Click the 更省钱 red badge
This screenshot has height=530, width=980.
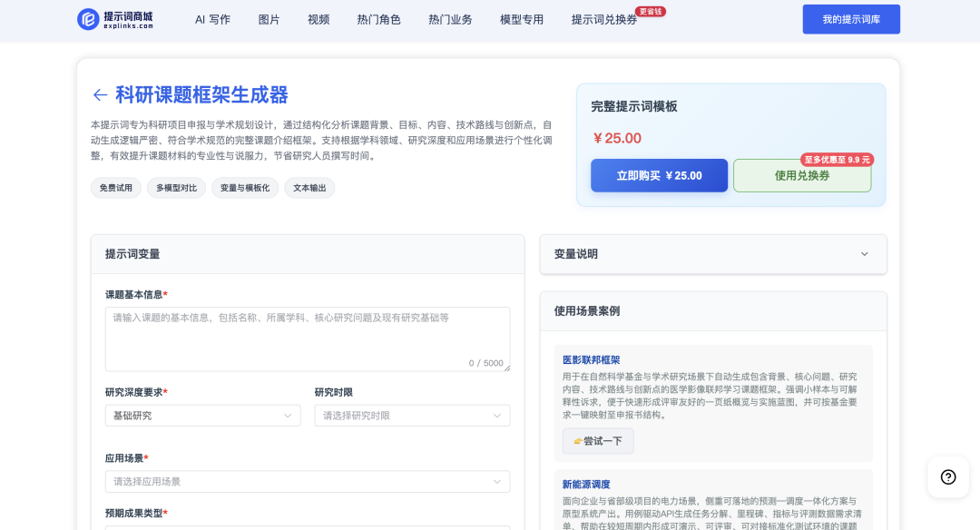click(650, 11)
